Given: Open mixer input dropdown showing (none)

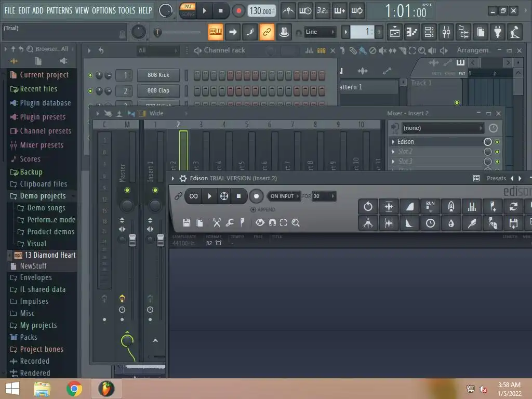Looking at the screenshot, I should click(443, 128).
